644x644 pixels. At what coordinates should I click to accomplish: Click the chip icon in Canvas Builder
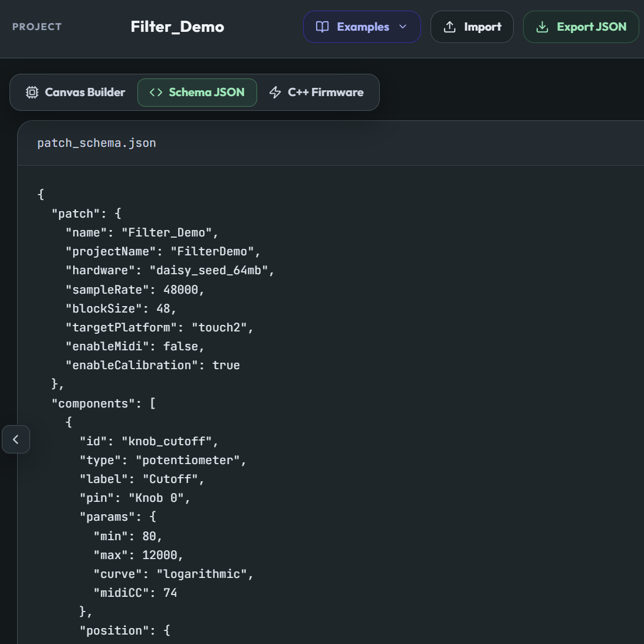(x=32, y=93)
